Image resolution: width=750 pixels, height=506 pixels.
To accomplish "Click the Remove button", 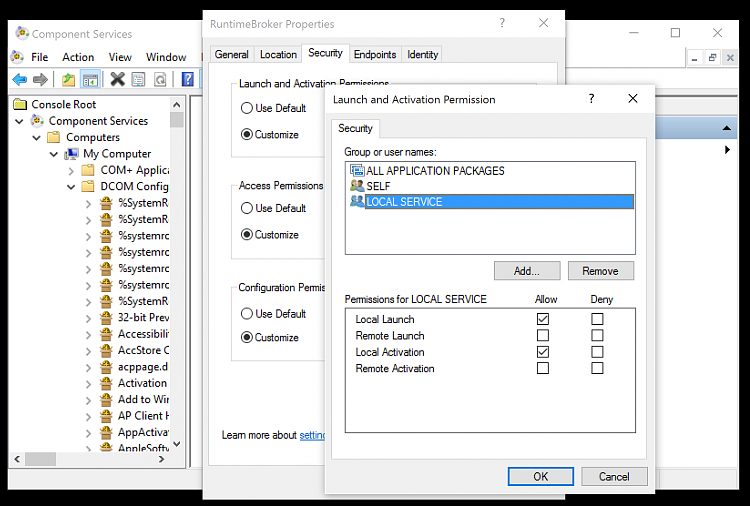I will 600,271.
